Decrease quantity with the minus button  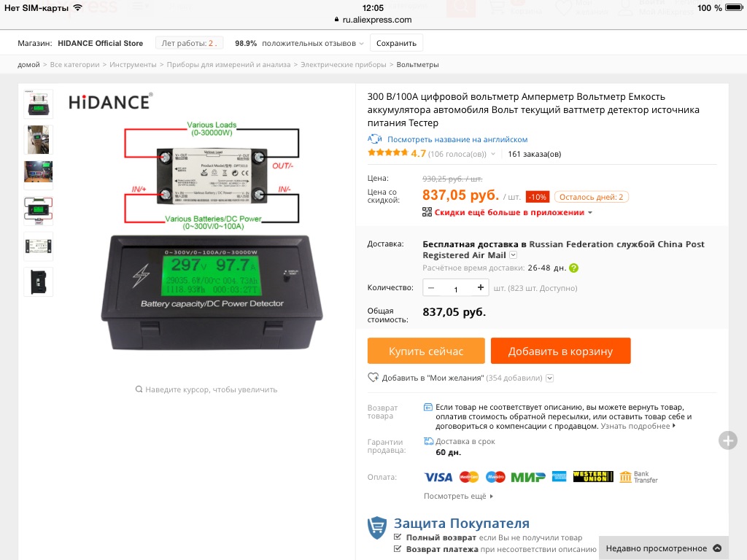click(431, 287)
